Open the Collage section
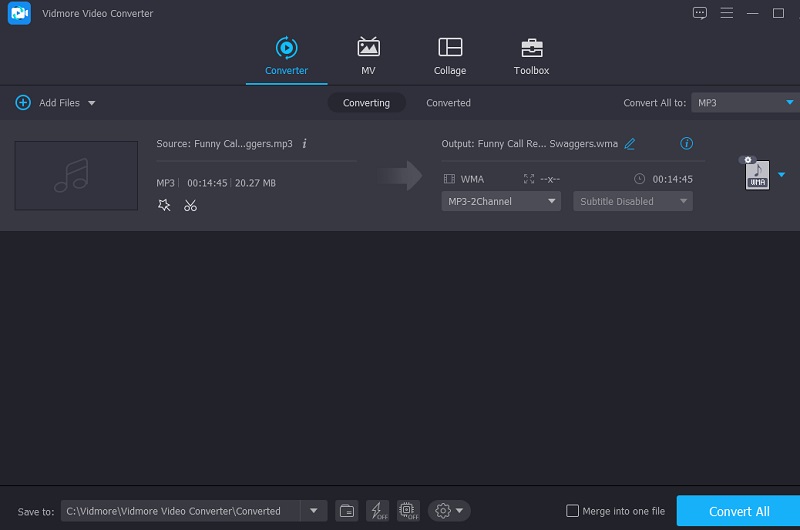This screenshot has height=530, width=800. 450,56
